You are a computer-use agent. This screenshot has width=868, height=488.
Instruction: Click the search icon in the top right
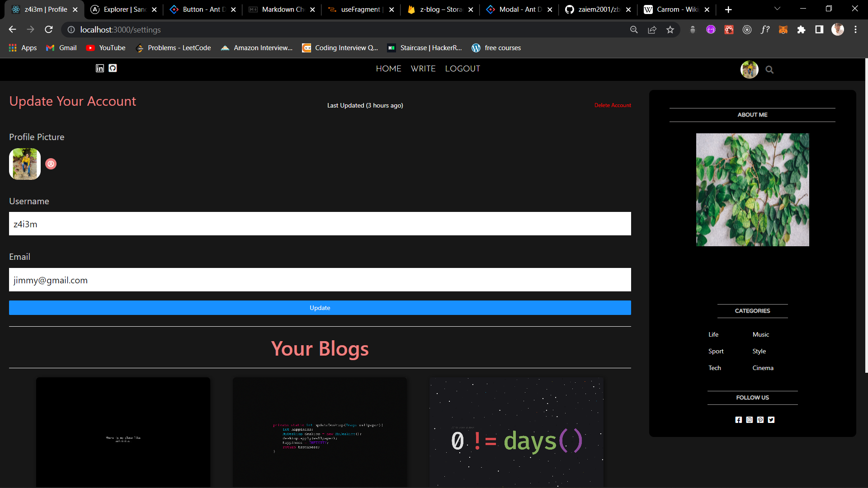pos(769,69)
